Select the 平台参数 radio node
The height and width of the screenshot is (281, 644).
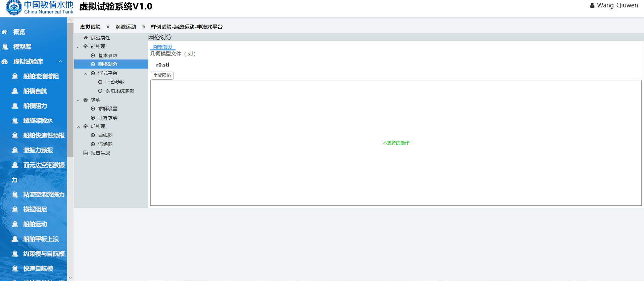tap(100, 82)
